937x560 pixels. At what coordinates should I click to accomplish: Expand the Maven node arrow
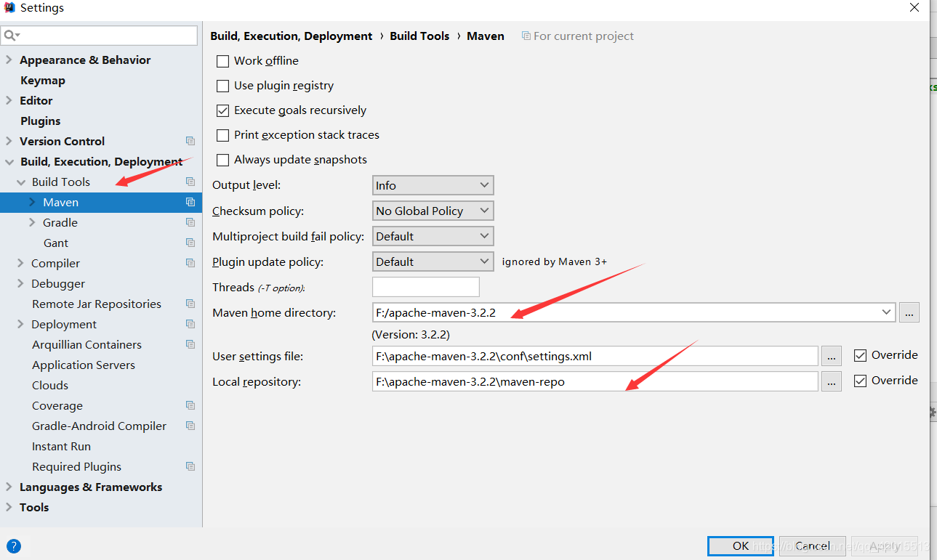[x=32, y=202]
